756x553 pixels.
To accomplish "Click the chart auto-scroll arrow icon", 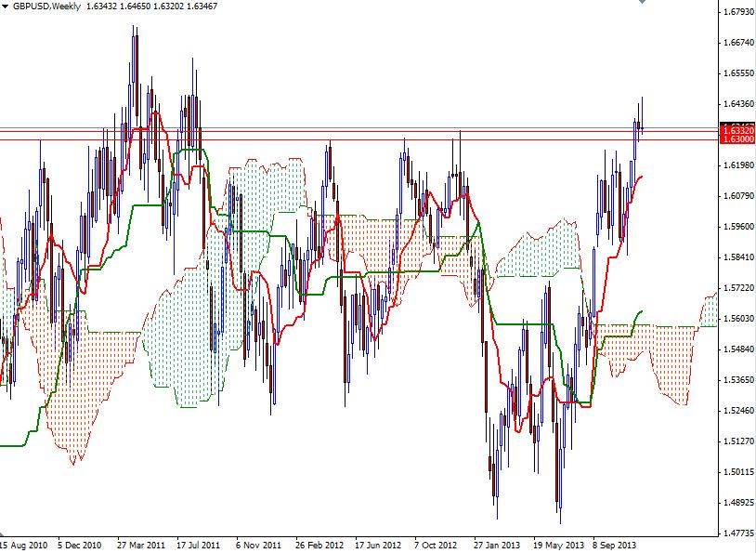I will (641, 5).
